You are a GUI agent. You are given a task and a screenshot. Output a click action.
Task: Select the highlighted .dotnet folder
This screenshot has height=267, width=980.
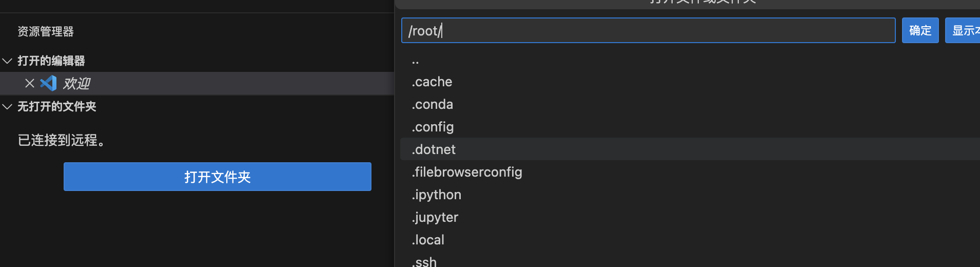click(434, 149)
